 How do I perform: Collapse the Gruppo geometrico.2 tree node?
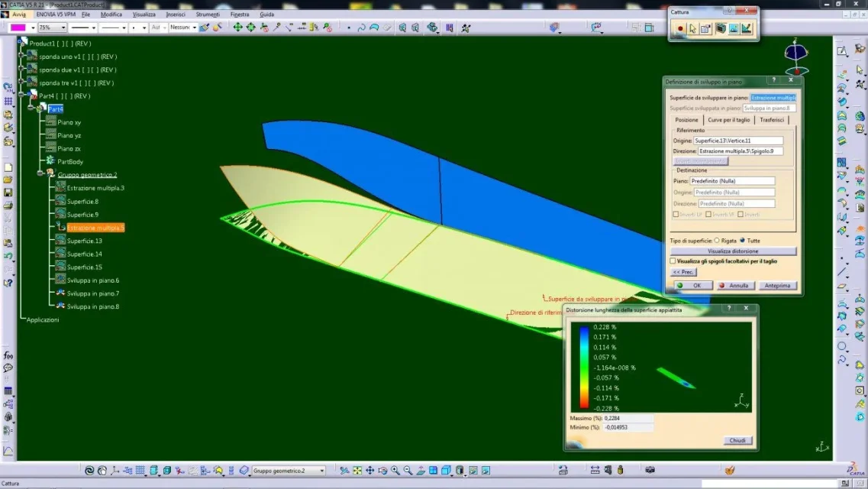pyautogui.click(x=40, y=174)
